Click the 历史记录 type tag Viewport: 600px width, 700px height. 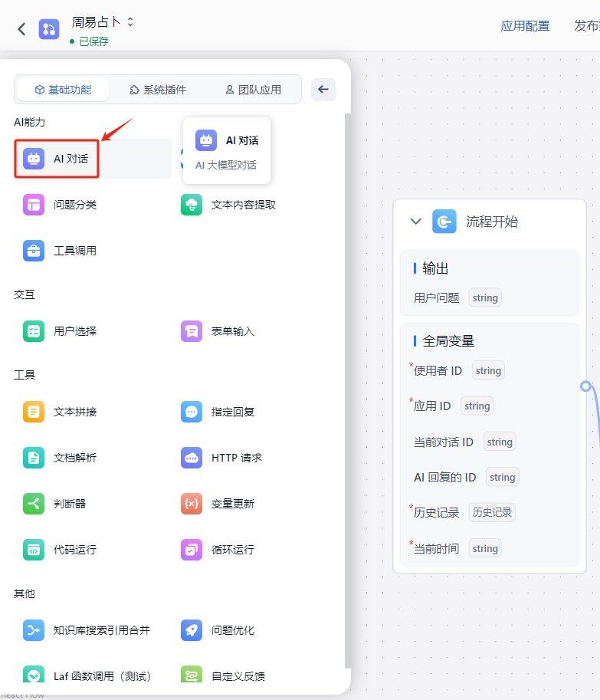click(492, 512)
